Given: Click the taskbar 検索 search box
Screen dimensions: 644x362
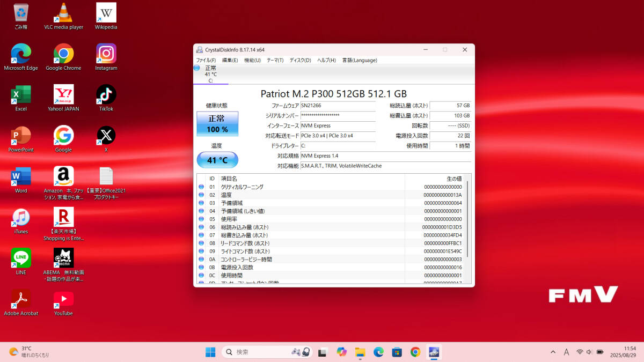Looking at the screenshot, I should click(267, 352).
